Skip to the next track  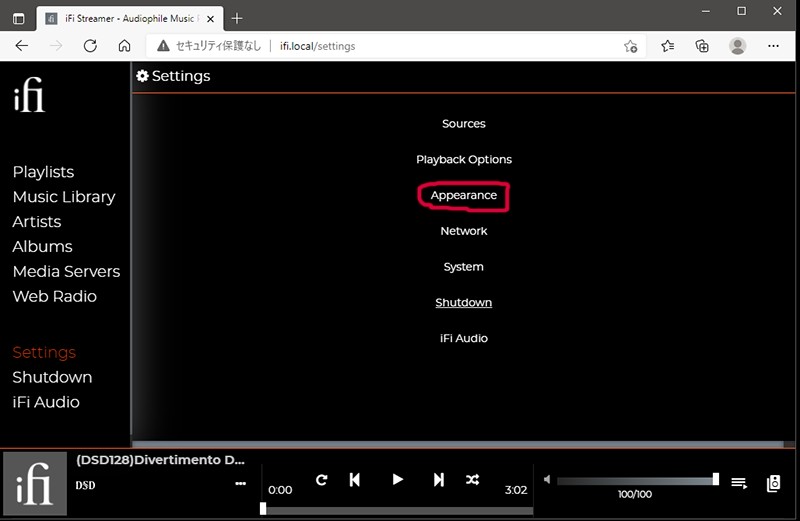tap(438, 480)
